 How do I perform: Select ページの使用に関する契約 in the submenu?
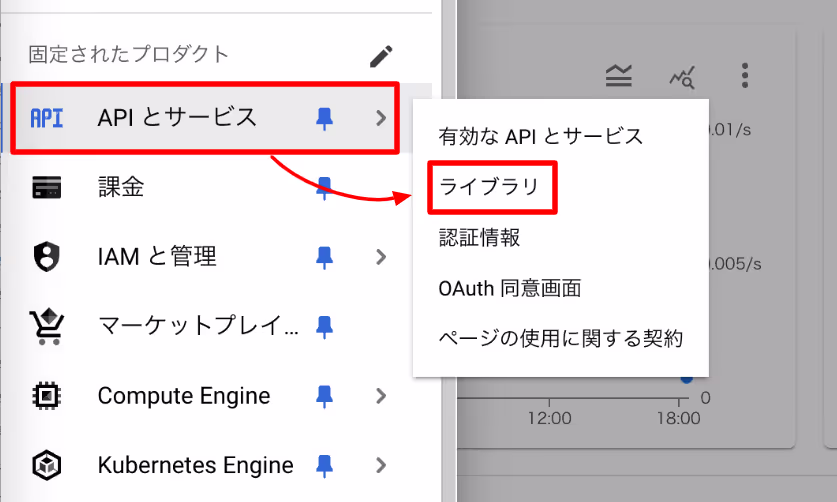pos(560,339)
